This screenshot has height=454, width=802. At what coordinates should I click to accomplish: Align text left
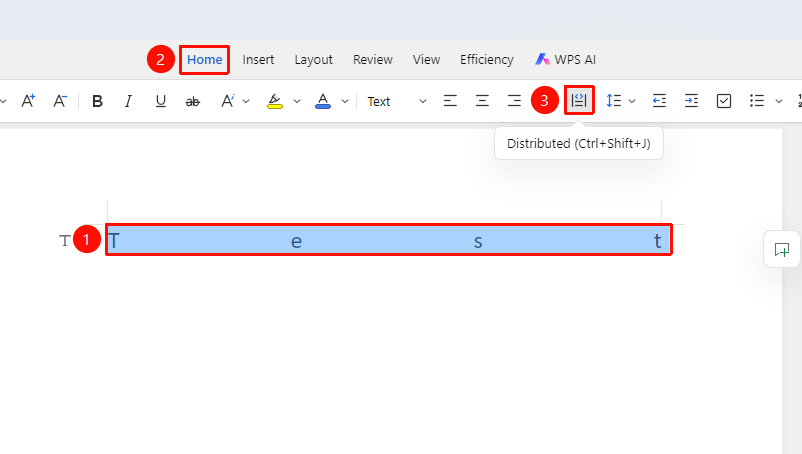click(x=450, y=101)
